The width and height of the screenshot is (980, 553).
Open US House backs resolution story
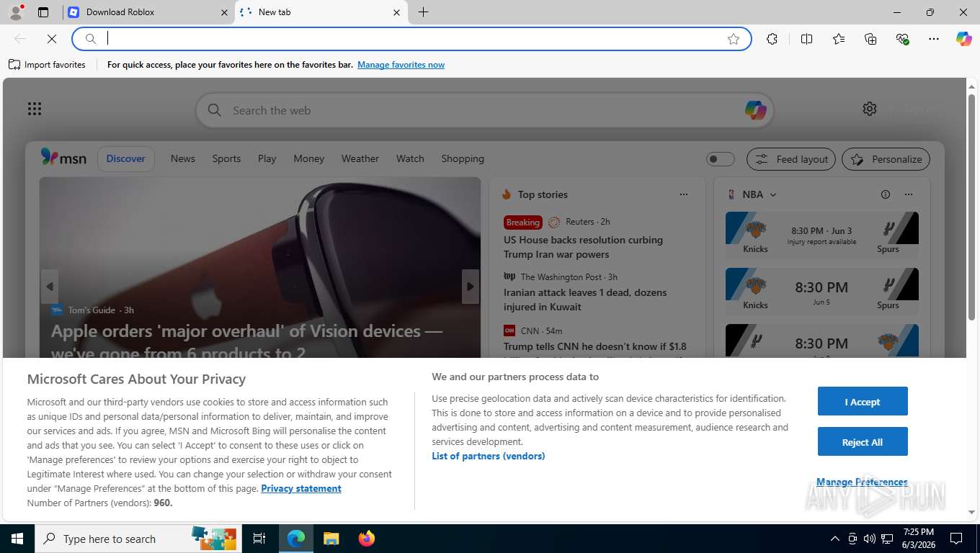click(583, 247)
